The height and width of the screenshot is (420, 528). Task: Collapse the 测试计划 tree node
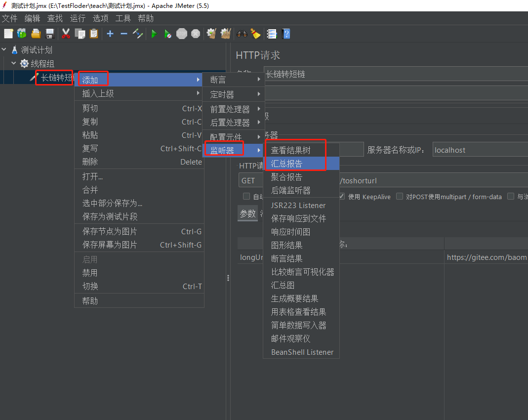coord(4,50)
